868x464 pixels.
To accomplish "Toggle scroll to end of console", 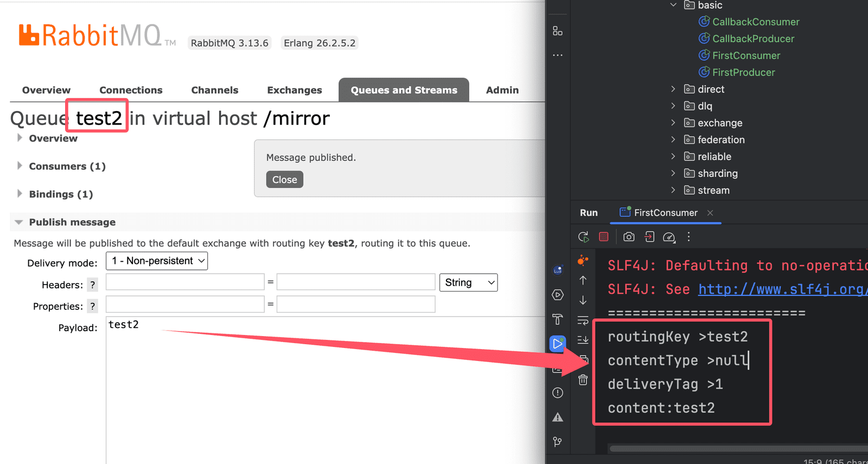I will (583, 340).
